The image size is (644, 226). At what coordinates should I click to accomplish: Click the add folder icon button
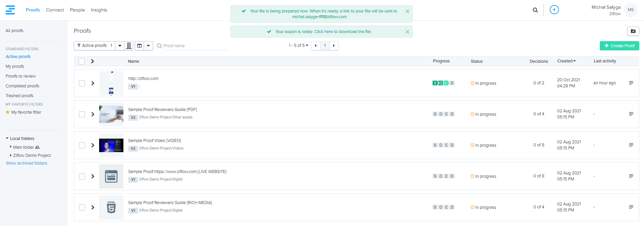click(x=633, y=31)
